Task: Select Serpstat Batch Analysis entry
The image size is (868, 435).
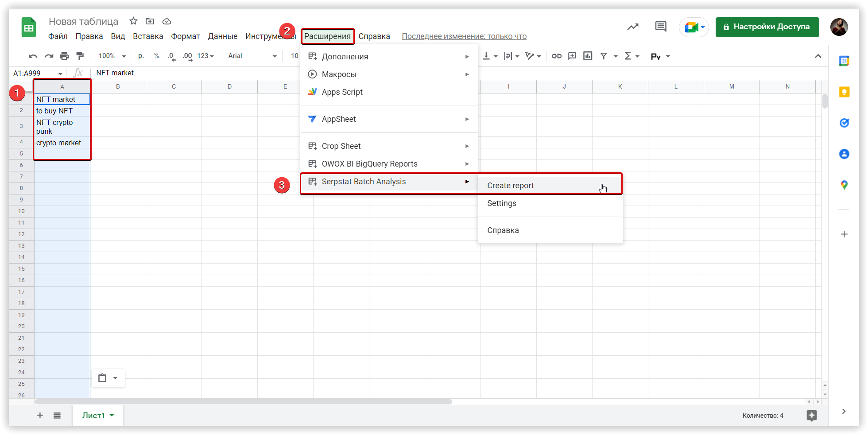Action: 389,182
